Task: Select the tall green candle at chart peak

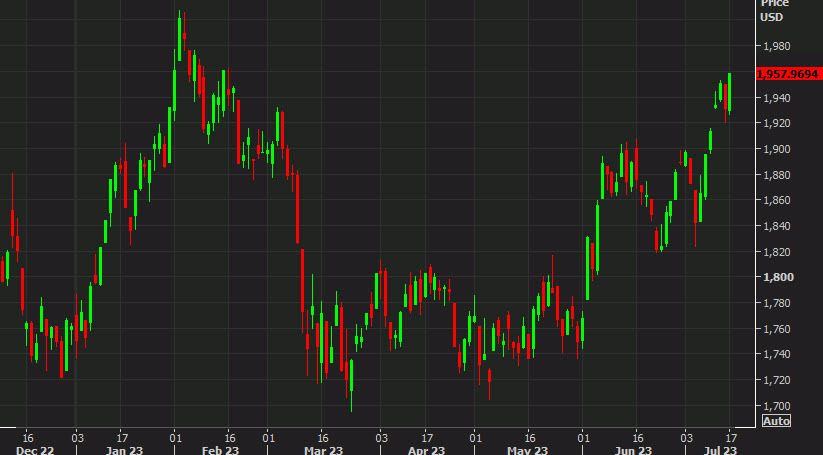Action: coord(180,36)
